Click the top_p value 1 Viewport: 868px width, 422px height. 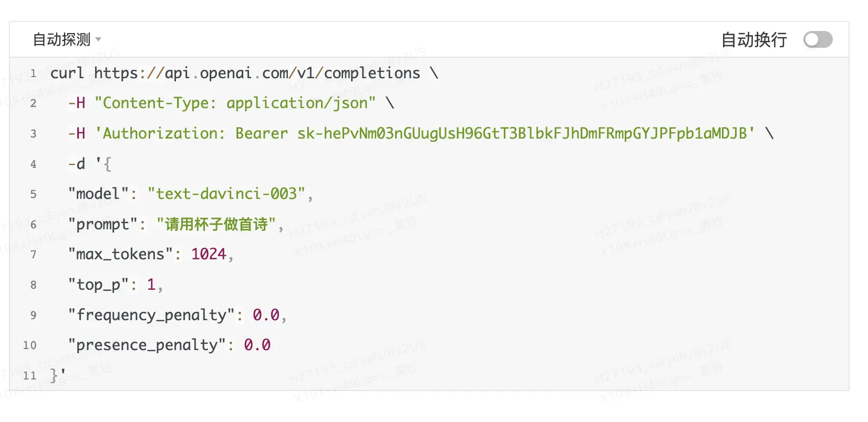(x=151, y=285)
